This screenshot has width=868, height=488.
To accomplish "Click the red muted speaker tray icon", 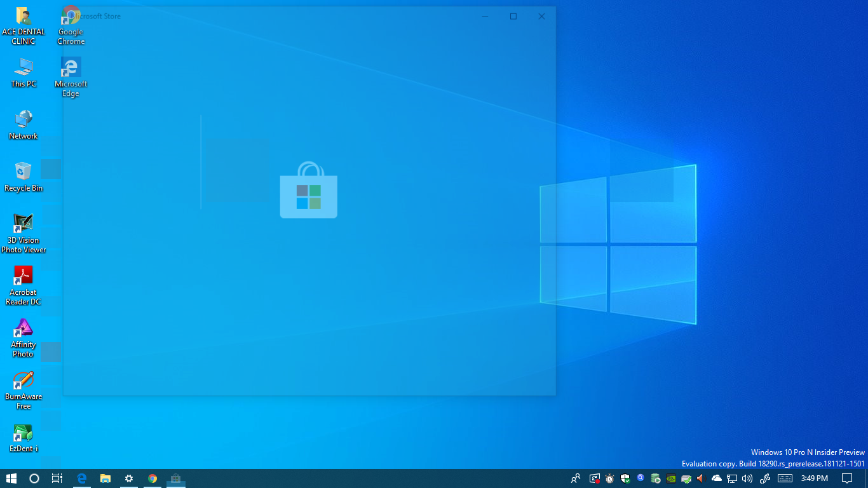I will 702,478.
